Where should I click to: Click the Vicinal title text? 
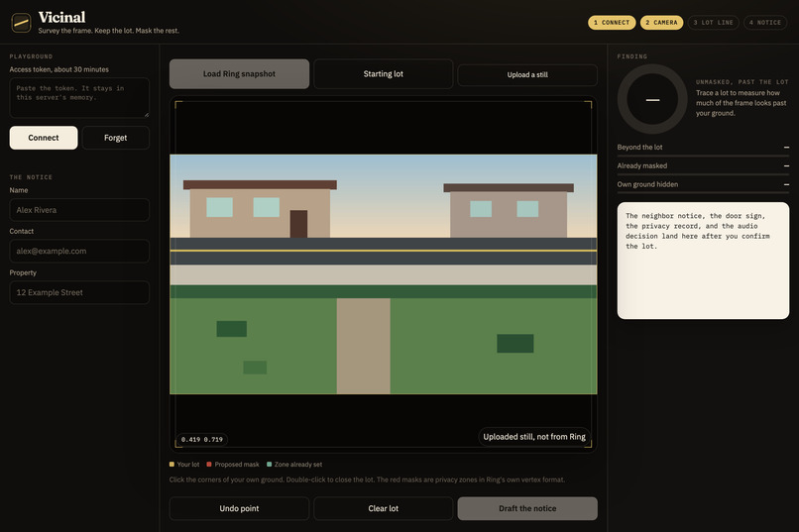point(61,17)
